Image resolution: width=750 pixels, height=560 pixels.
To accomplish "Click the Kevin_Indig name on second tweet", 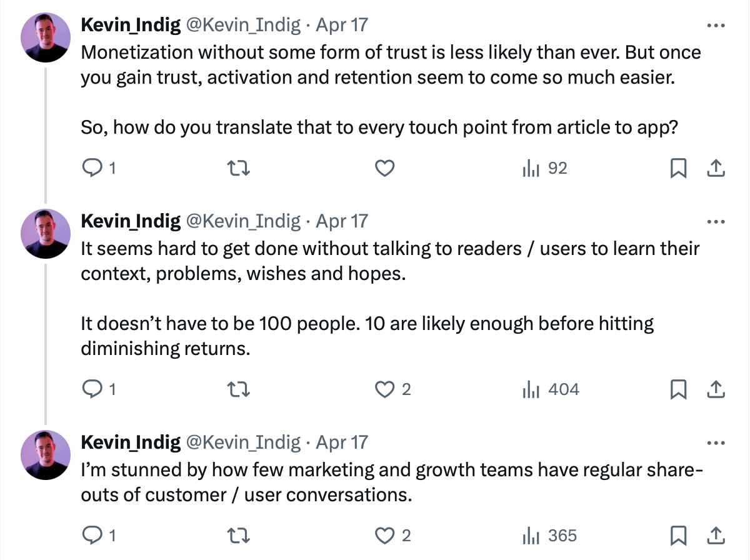I will click(x=131, y=221).
